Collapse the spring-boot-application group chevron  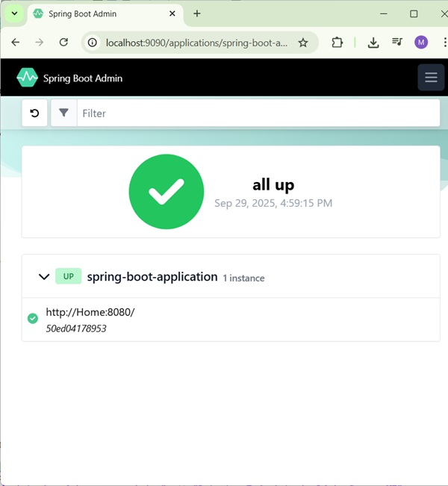coord(44,276)
